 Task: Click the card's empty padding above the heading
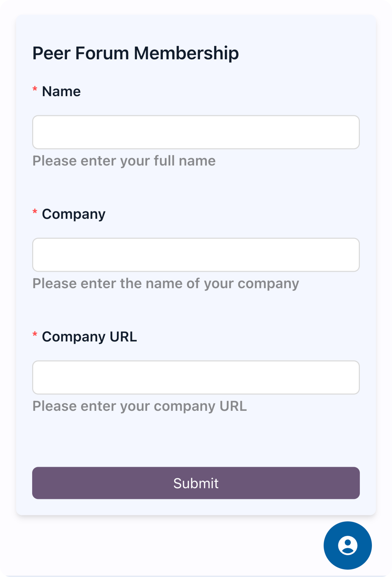196,27
